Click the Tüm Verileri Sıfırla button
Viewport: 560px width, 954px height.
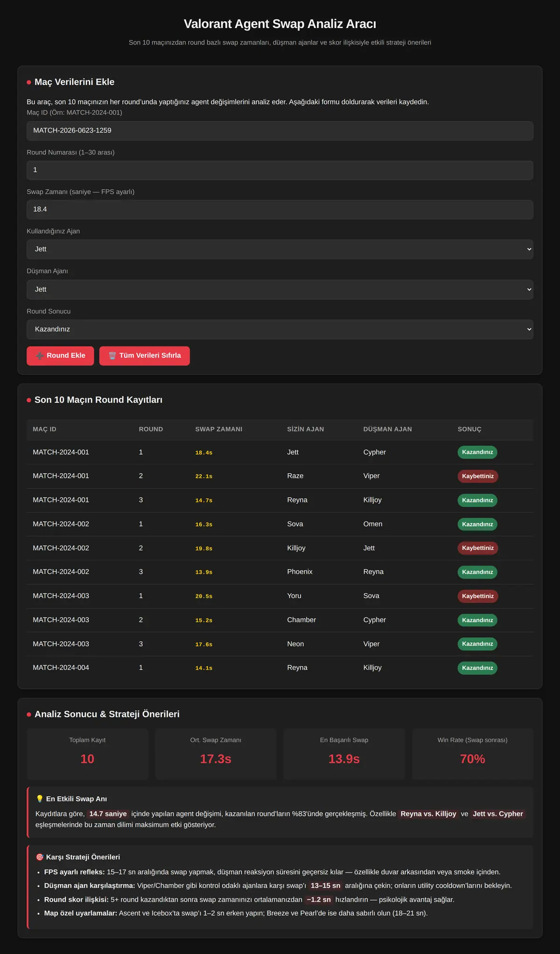[x=145, y=356]
